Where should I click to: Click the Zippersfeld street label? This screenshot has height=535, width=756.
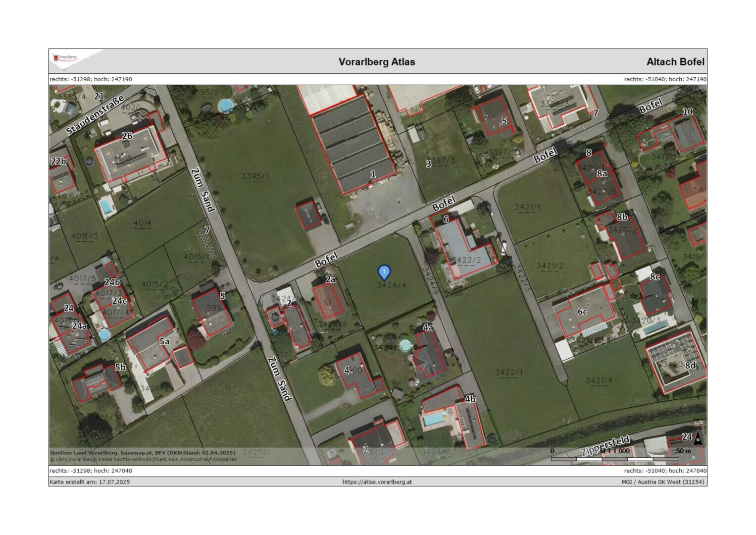(x=605, y=446)
